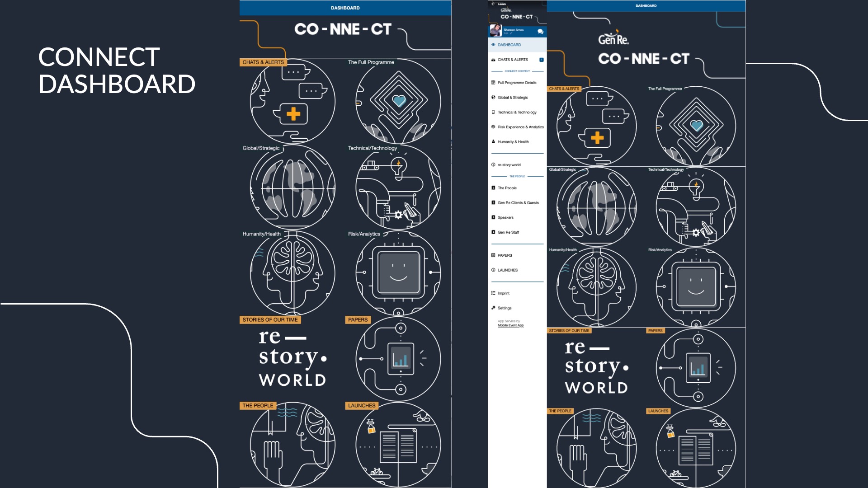Select Dashboard in the side menu
Image resolution: width=868 pixels, height=488 pixels.
[x=509, y=45]
